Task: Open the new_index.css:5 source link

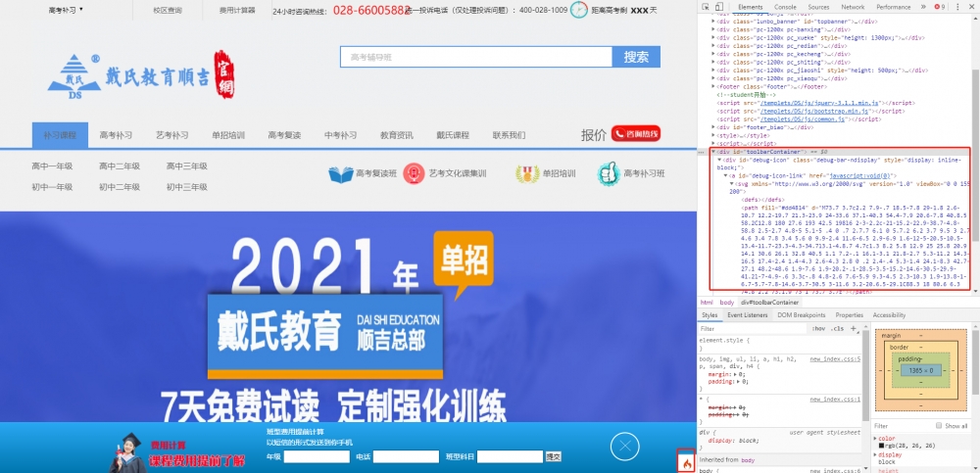Action: pos(835,359)
